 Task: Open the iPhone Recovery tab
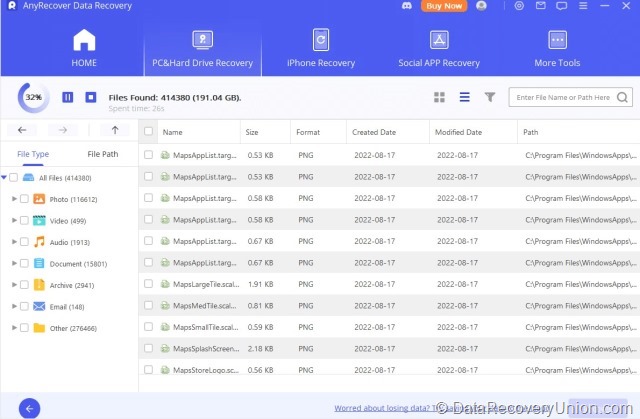(321, 48)
